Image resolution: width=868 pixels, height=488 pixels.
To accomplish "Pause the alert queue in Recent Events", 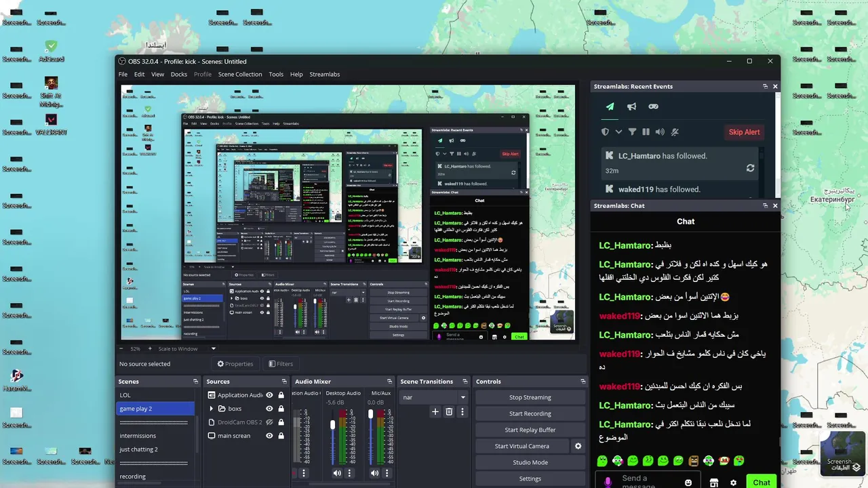I will pyautogui.click(x=646, y=132).
